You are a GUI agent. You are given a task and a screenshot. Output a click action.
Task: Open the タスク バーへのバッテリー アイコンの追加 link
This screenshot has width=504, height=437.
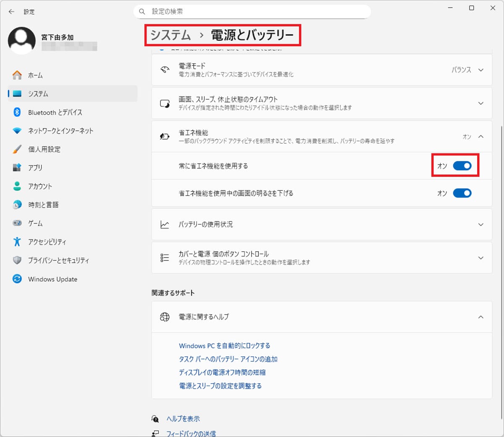[x=228, y=359]
